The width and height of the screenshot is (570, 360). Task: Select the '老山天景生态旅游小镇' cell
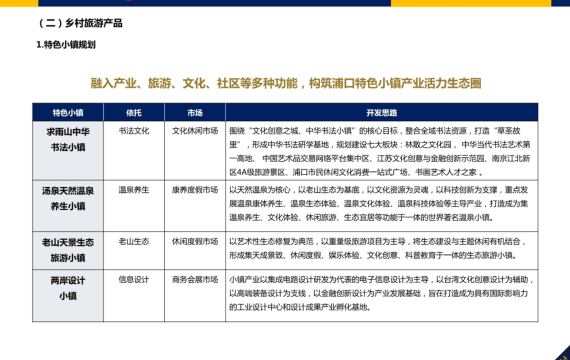point(68,250)
